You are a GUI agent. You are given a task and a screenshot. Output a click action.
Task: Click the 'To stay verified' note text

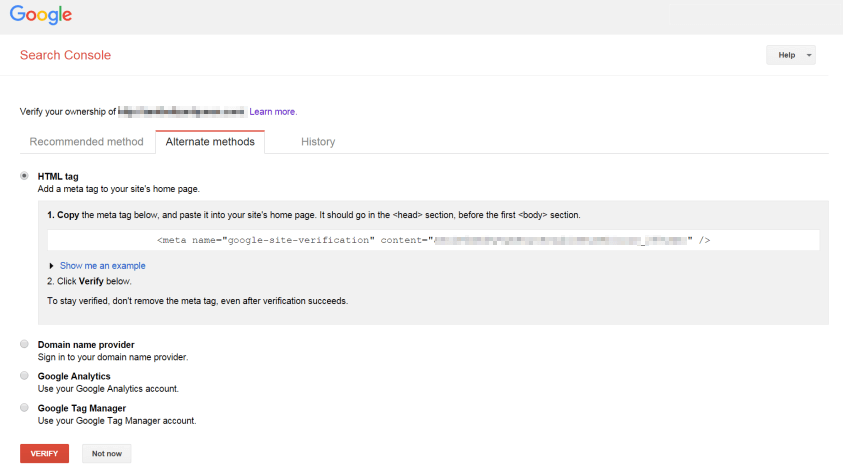(197, 301)
